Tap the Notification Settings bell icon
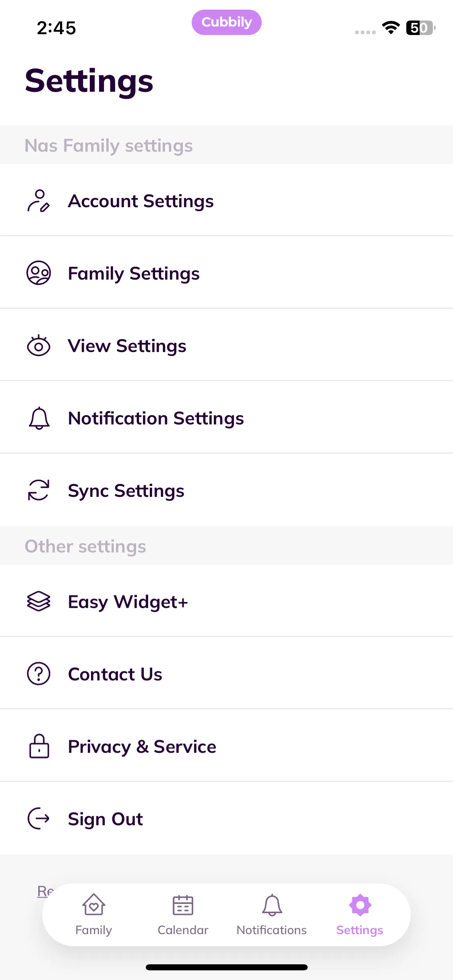The height and width of the screenshot is (980, 453). click(x=39, y=418)
